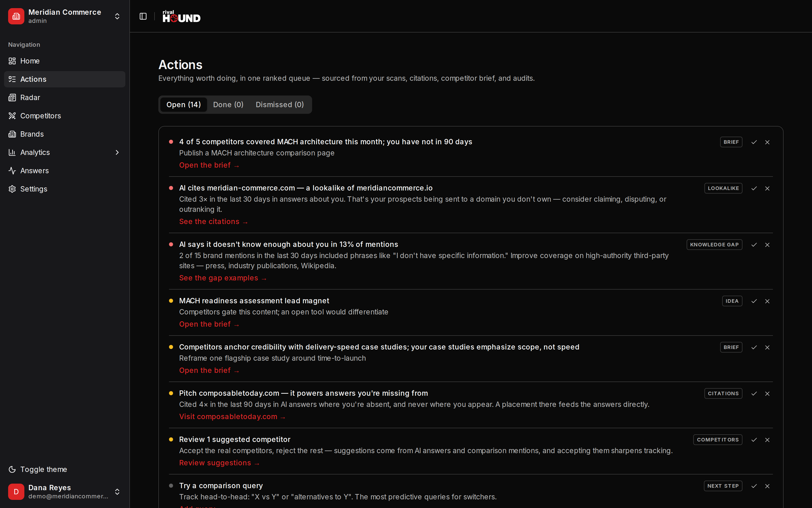Follow the See the citations link

[213, 222]
